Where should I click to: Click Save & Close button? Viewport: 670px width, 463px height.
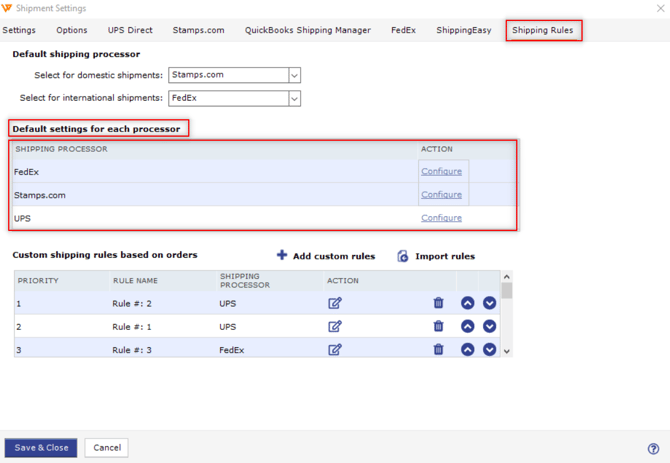[x=41, y=448]
